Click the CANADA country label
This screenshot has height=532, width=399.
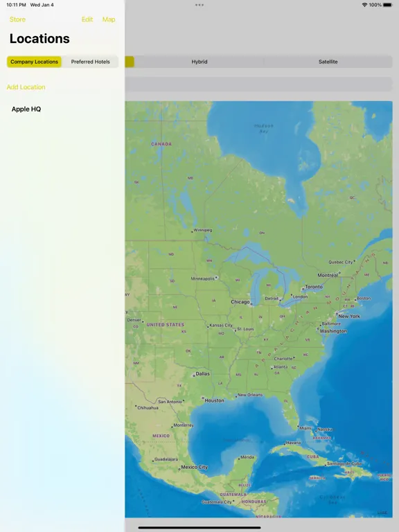point(161,144)
